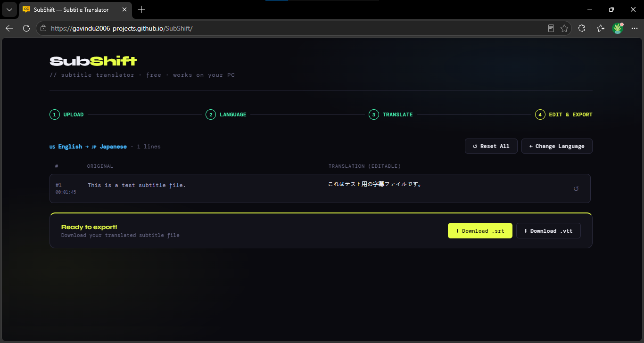Go to step 2 Language

(x=226, y=114)
